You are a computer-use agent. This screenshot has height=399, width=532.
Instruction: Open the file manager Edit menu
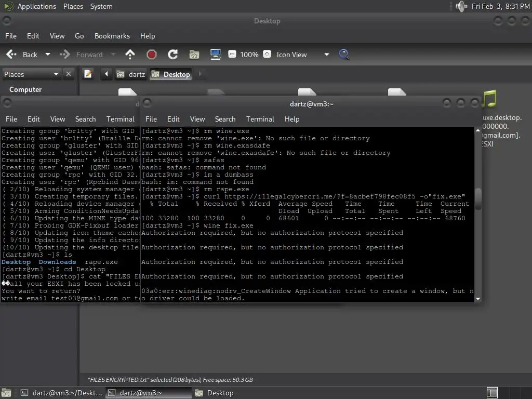33,36
